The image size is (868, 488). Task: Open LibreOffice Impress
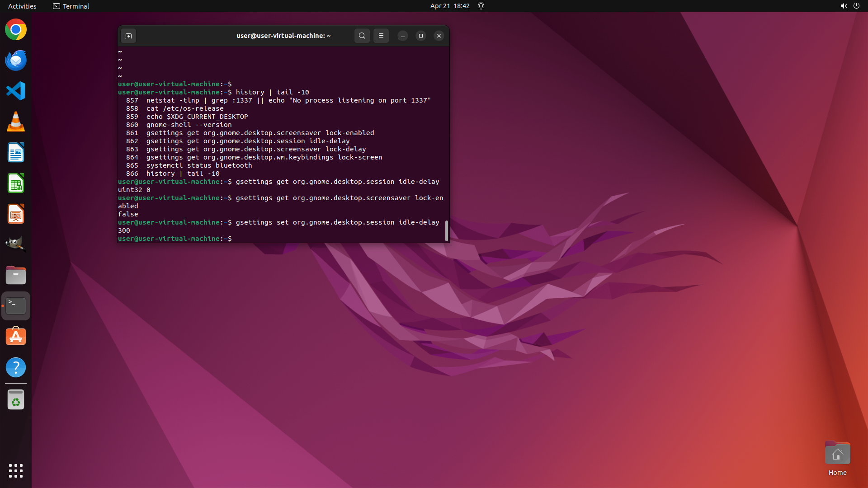click(16, 214)
